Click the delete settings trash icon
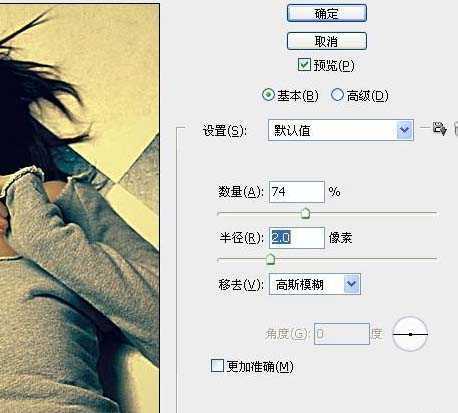The height and width of the screenshot is (413, 458). point(456,129)
